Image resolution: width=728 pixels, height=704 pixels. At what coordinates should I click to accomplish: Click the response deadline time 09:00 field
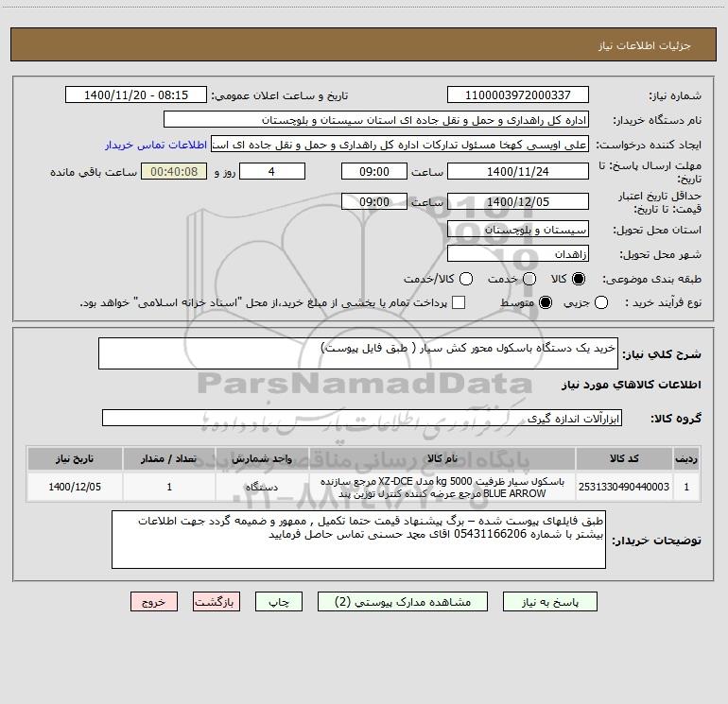coord(374,171)
